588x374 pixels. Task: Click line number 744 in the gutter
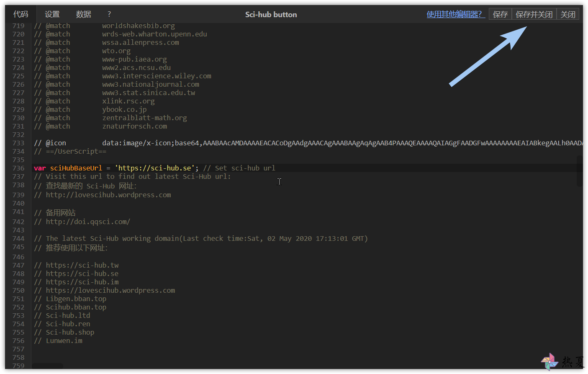point(18,238)
